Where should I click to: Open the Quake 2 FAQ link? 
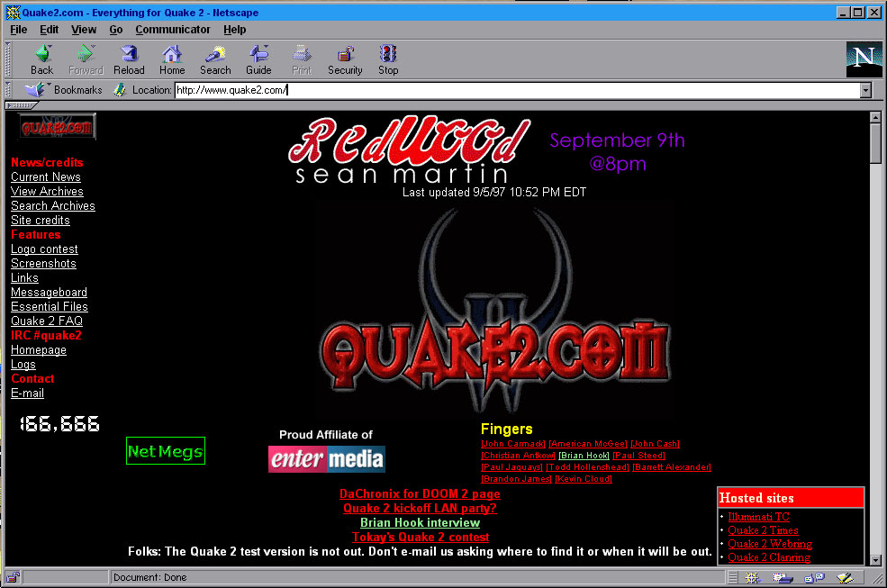tap(47, 321)
